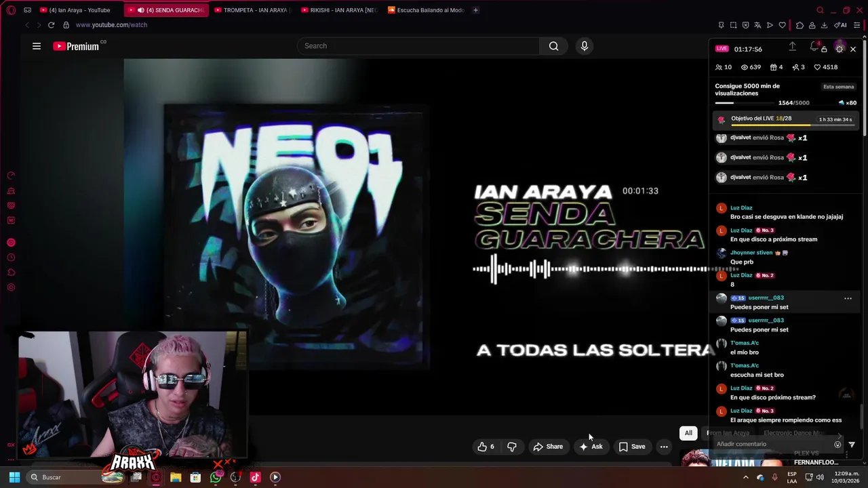
Task: Start voice search with microphone icon
Action: 585,46
